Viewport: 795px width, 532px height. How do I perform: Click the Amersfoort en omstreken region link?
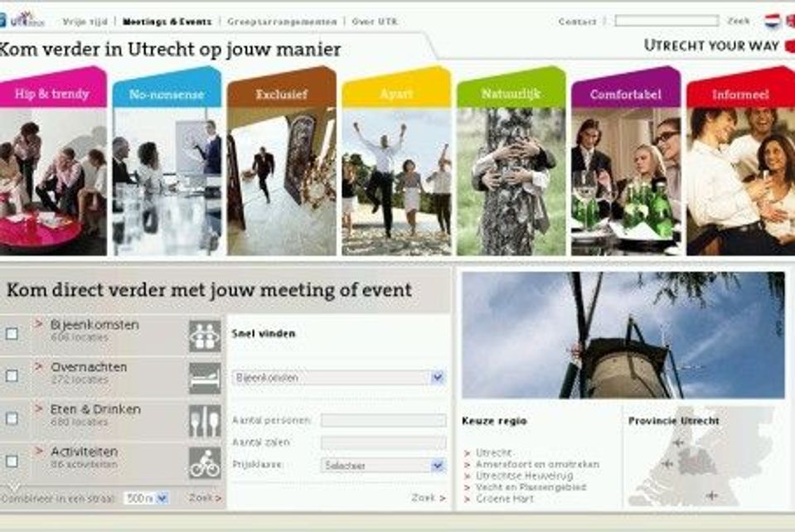pyautogui.click(x=536, y=465)
